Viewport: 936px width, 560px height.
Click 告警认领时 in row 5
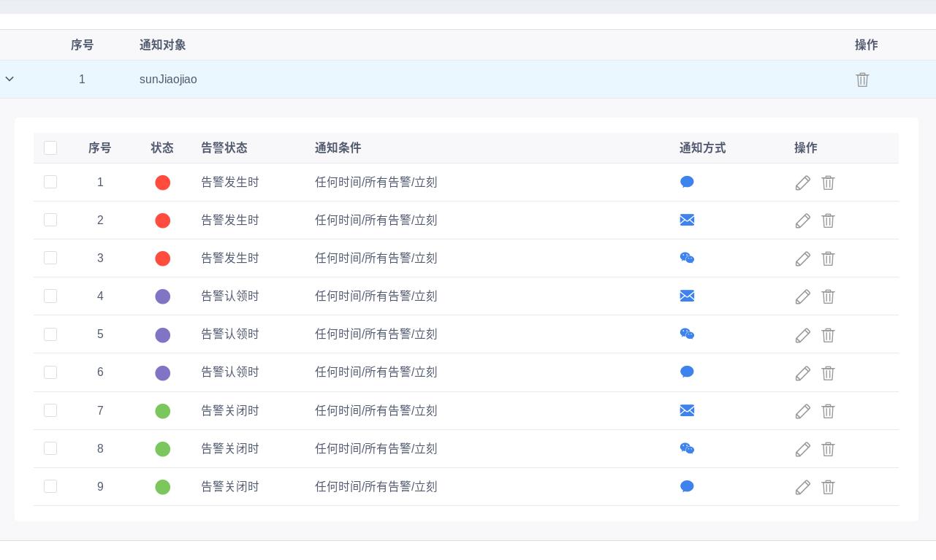click(x=230, y=334)
